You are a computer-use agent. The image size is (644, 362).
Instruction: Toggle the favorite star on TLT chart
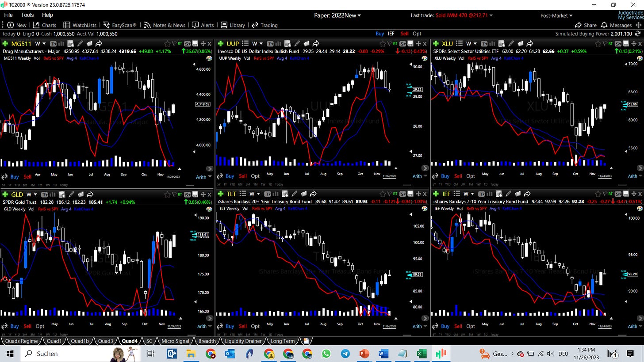383,194
